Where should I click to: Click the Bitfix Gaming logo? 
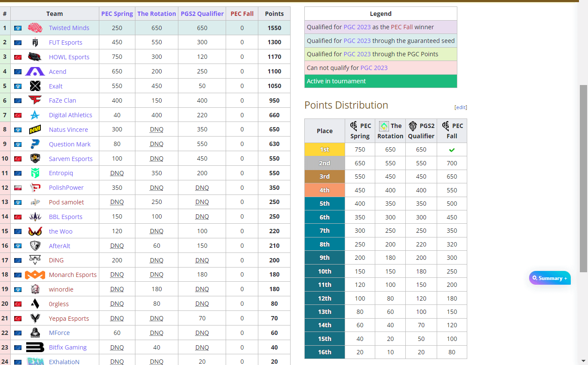click(x=35, y=347)
